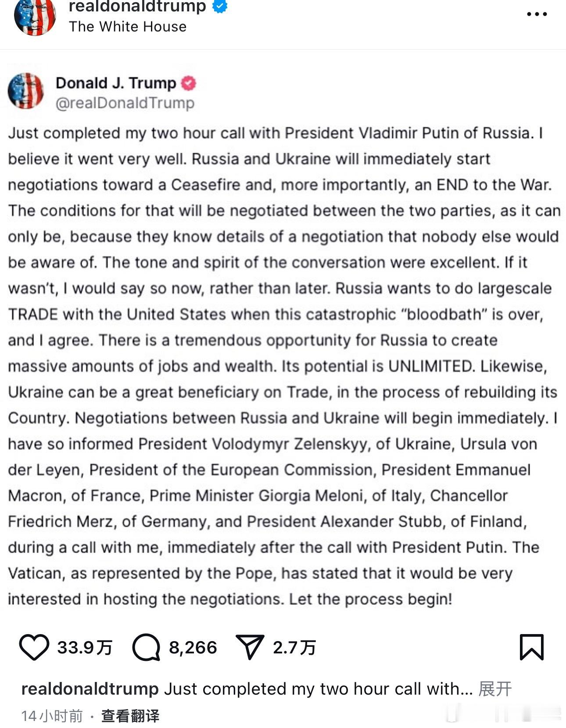Expand caption with 展开 link
Image resolution: width=566 pixels, height=728 pixels.
coord(495,689)
